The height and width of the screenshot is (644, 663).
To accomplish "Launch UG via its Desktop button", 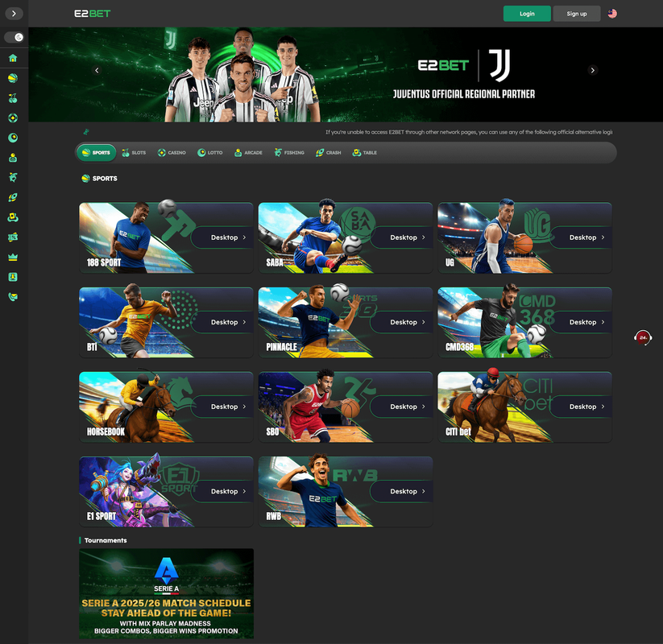I will (x=581, y=237).
